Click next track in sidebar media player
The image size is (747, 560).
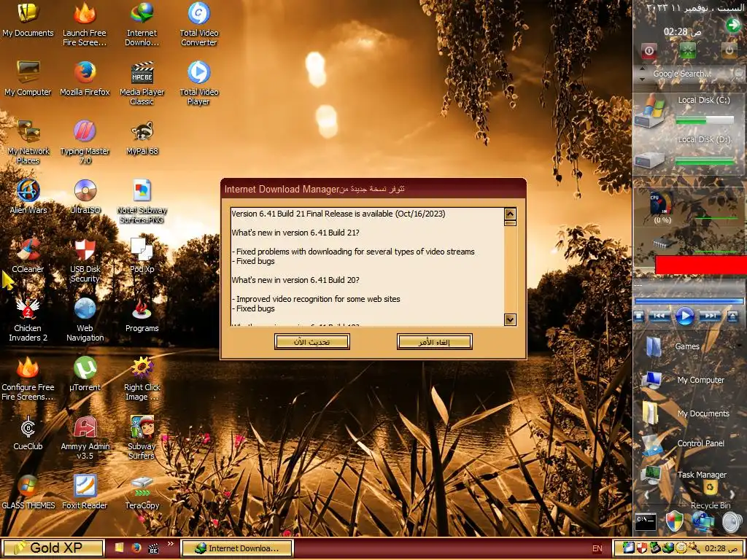[x=710, y=316]
